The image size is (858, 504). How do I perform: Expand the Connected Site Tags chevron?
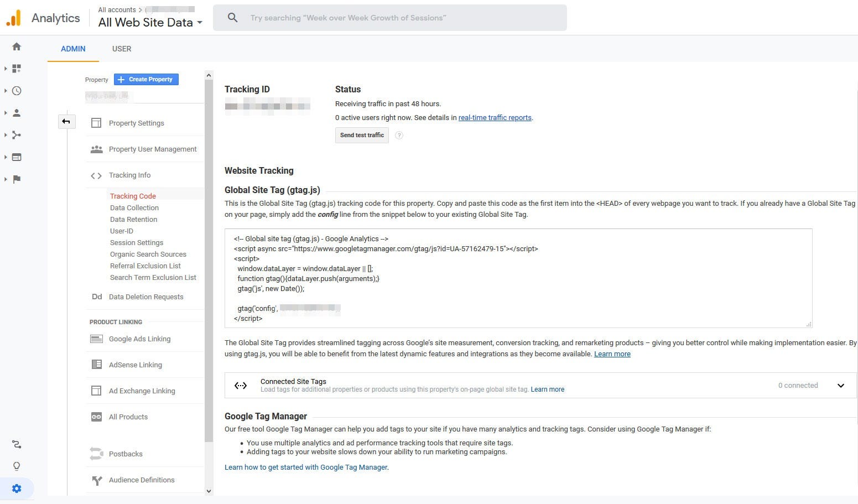pyautogui.click(x=841, y=386)
